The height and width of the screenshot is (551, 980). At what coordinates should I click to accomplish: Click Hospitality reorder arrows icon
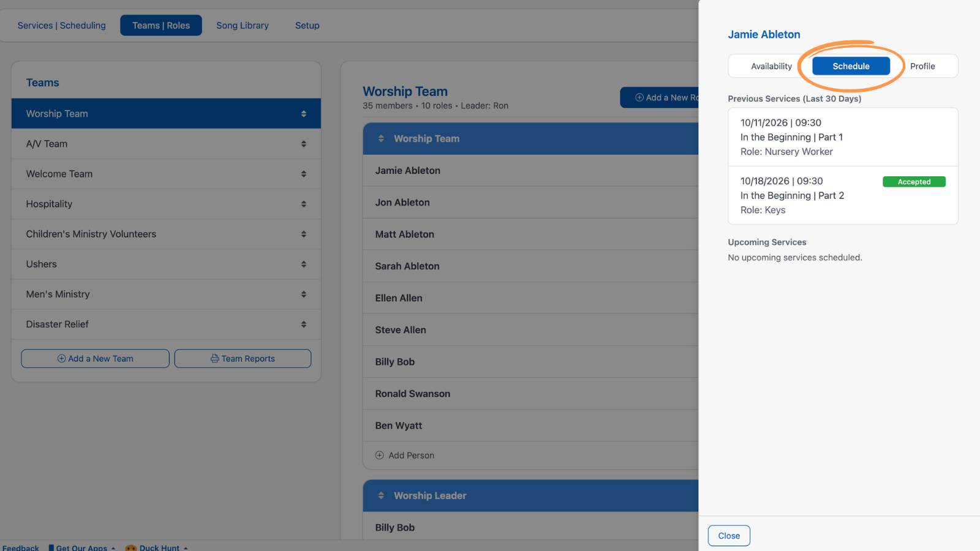point(304,204)
